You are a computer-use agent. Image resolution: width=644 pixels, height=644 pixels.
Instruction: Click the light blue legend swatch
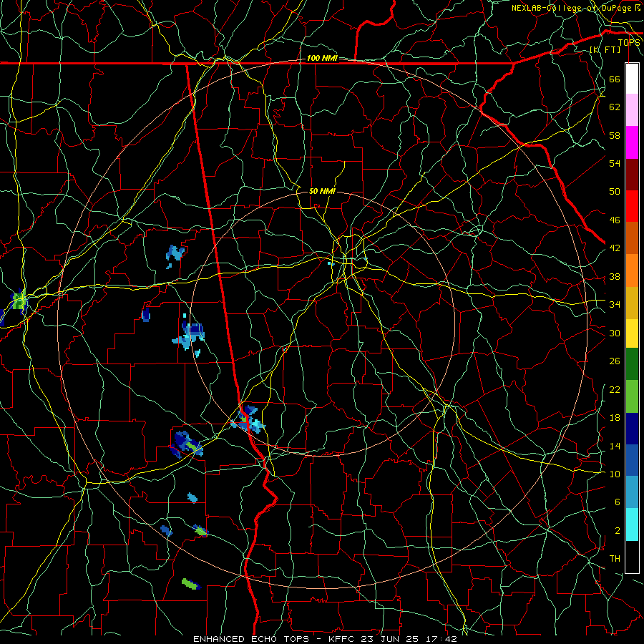coord(632,492)
